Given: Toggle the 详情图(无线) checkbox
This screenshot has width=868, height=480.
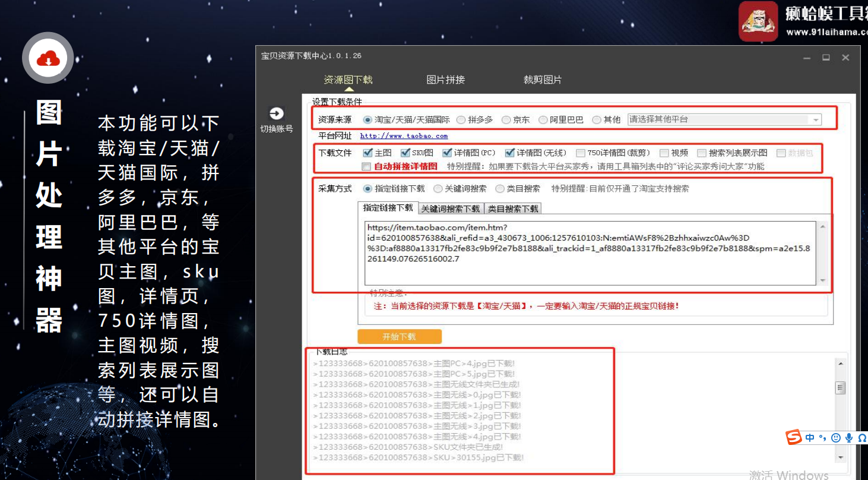Looking at the screenshot, I should click(510, 153).
